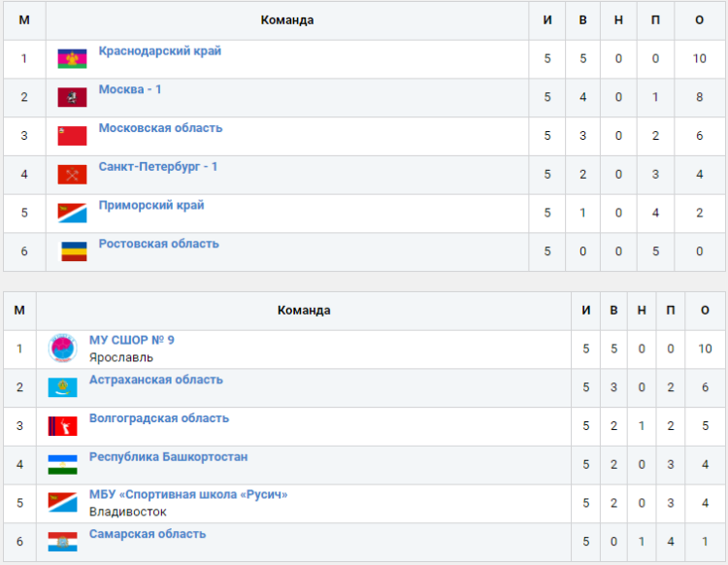Click the Краснодарский край points cell showing 10
The height and width of the screenshot is (565, 728).
pos(700,59)
